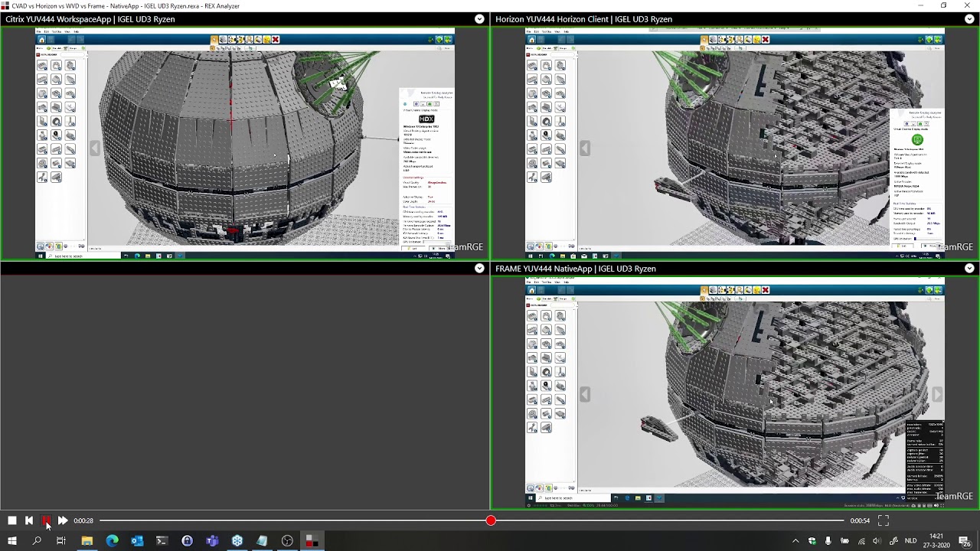Screen dimensions: 980x551
Task: Seek on the unplayed part of the timeline track
Action: pyautogui.click(x=669, y=520)
